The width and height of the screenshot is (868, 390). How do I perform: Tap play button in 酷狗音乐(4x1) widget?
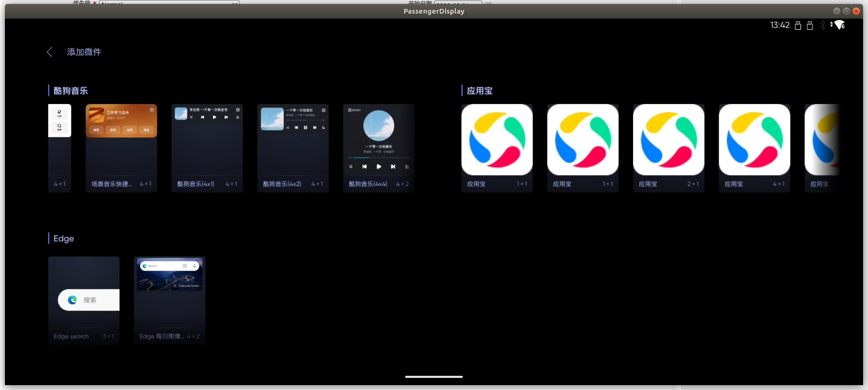click(214, 117)
